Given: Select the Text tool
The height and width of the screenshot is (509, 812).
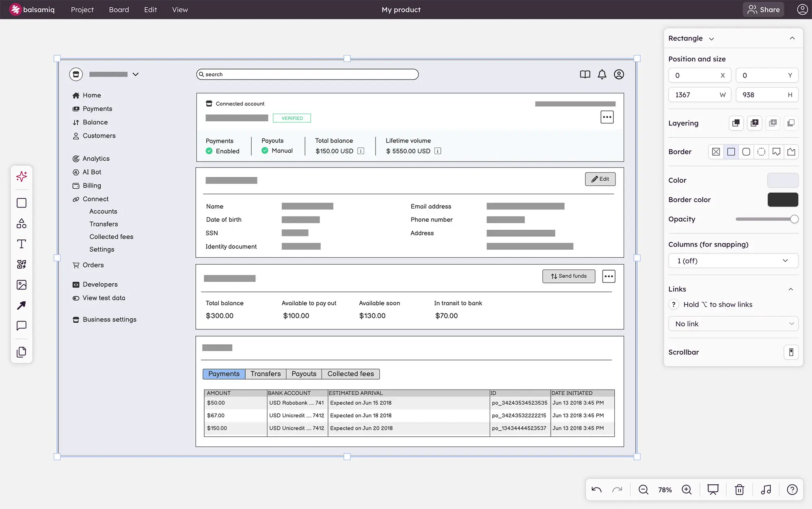Looking at the screenshot, I should coord(22,244).
